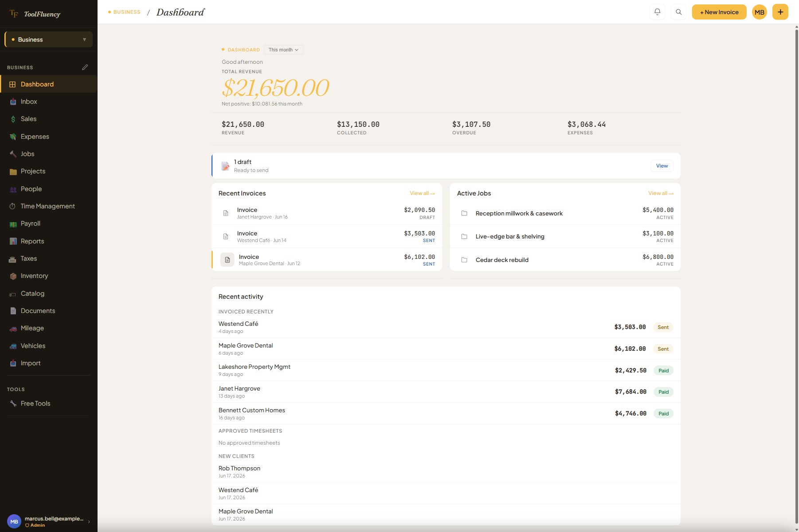
Task: Go to Sales in sidebar
Action: [x=49, y=119]
